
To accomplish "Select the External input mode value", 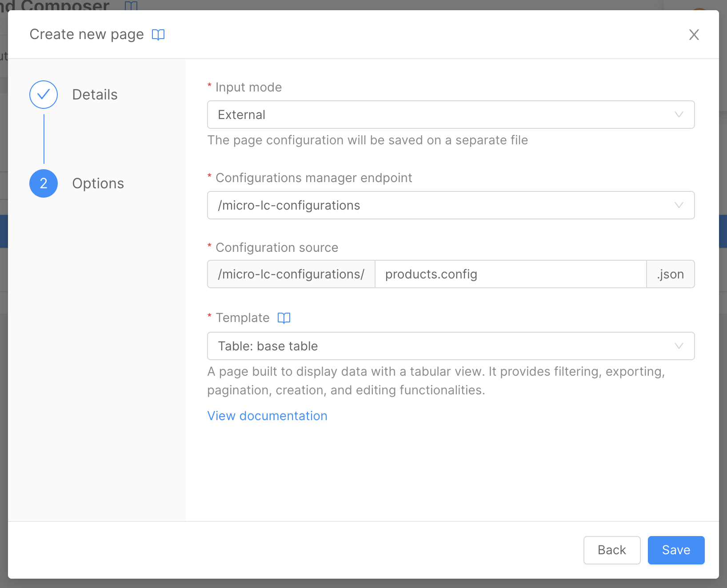I will (241, 115).
